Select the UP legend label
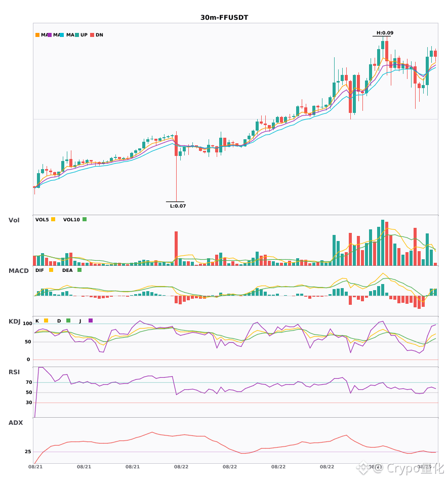This screenshot has width=448, height=481. [84, 35]
